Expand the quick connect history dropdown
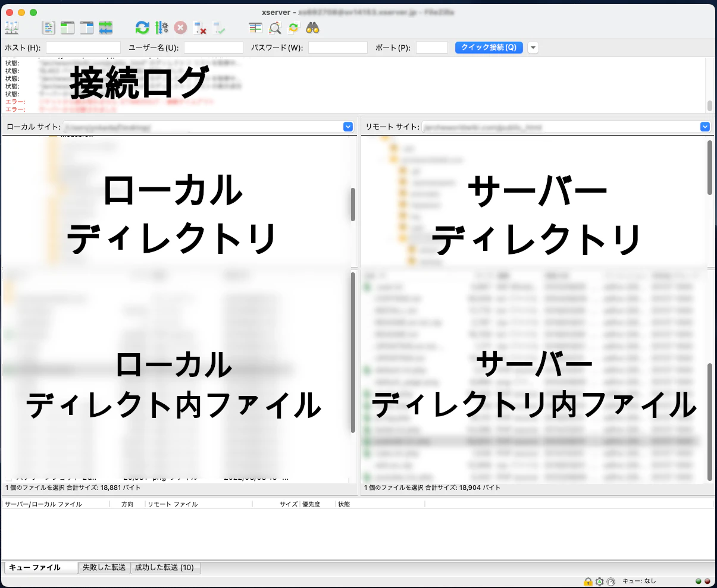 (533, 47)
